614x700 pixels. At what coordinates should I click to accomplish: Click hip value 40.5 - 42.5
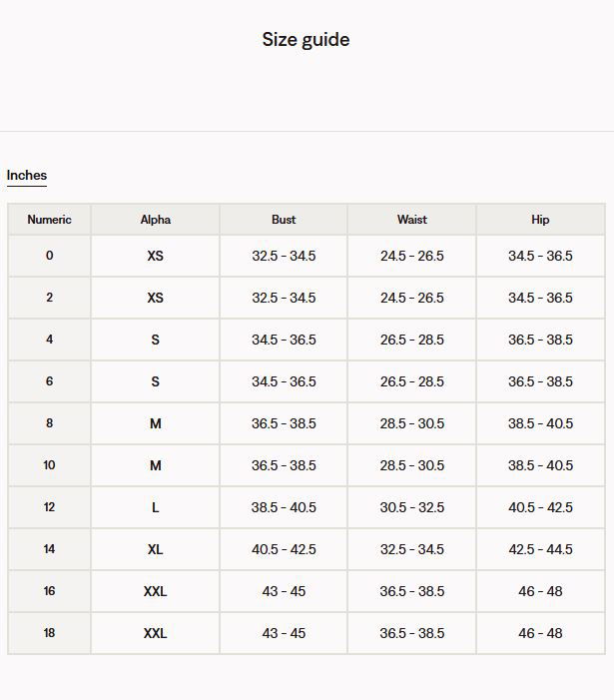[x=540, y=507]
